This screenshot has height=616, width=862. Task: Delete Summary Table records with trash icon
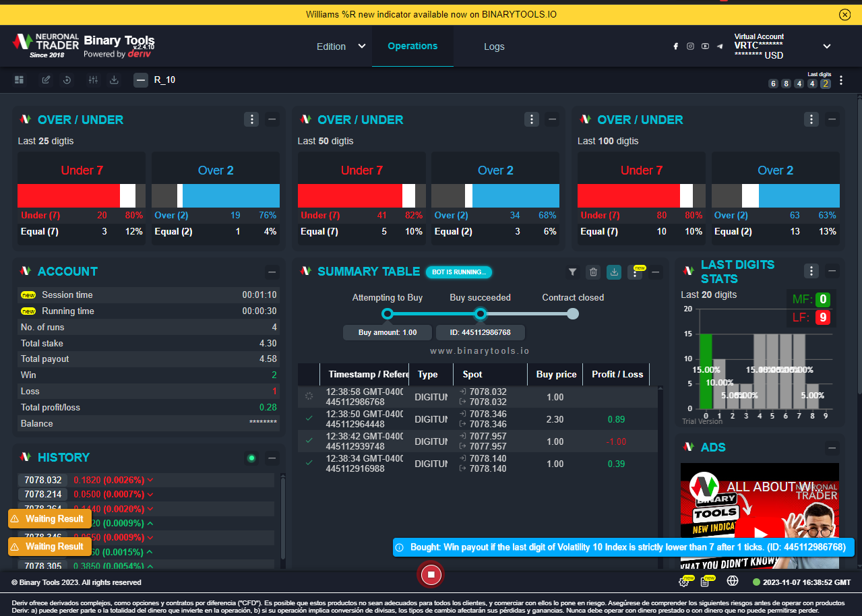point(593,272)
